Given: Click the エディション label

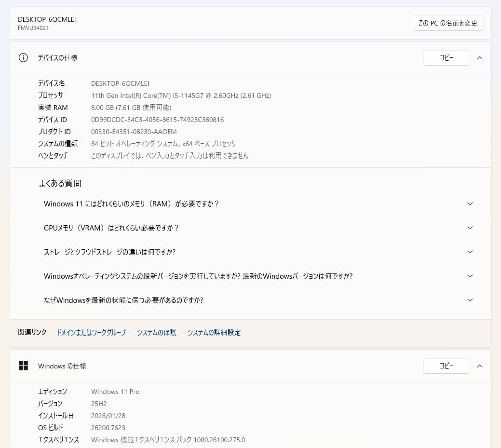Looking at the screenshot, I should pos(53,392).
